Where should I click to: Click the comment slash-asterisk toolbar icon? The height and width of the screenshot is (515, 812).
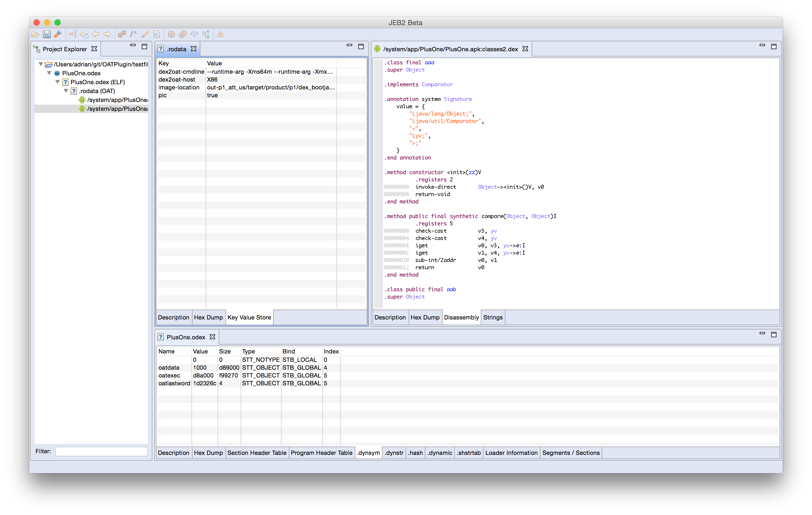(133, 34)
